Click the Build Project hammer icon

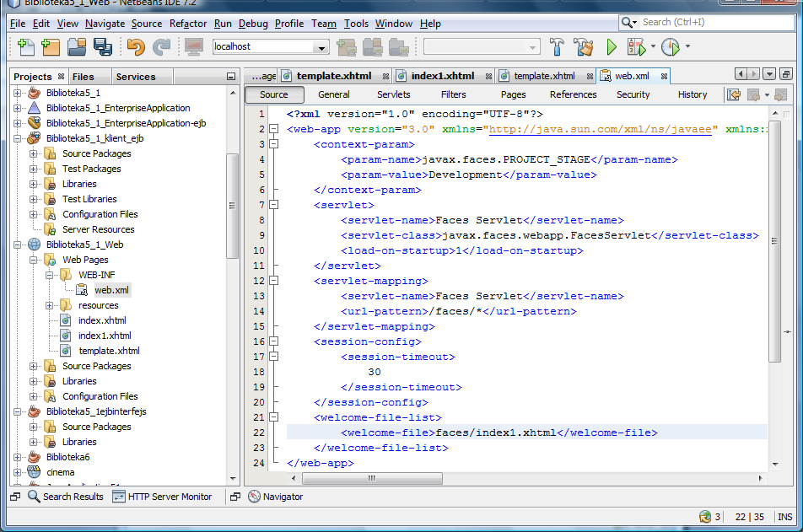tap(557, 47)
